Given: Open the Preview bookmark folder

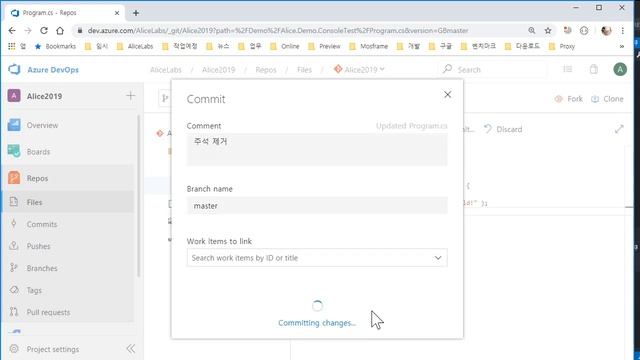Looking at the screenshot, I should coord(324,47).
